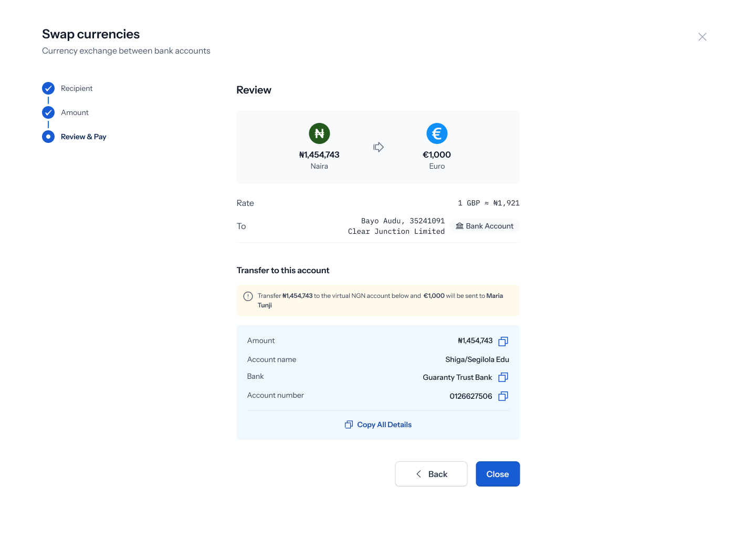Copy the Amount ₦1,454,743 value
The height and width of the screenshot is (538, 756).
tap(503, 342)
